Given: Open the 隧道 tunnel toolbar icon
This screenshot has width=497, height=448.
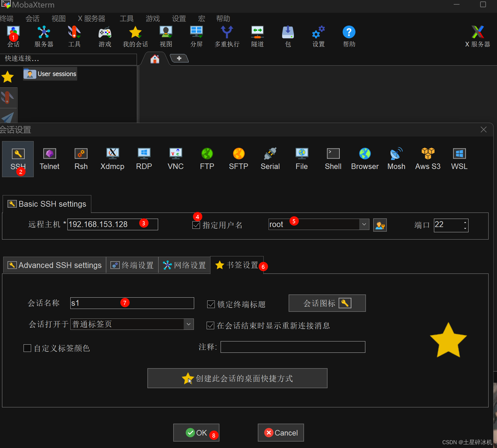Looking at the screenshot, I should [258, 37].
